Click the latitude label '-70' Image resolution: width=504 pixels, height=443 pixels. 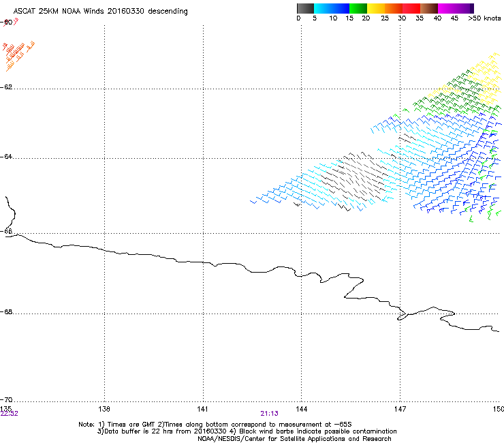coord(6,400)
